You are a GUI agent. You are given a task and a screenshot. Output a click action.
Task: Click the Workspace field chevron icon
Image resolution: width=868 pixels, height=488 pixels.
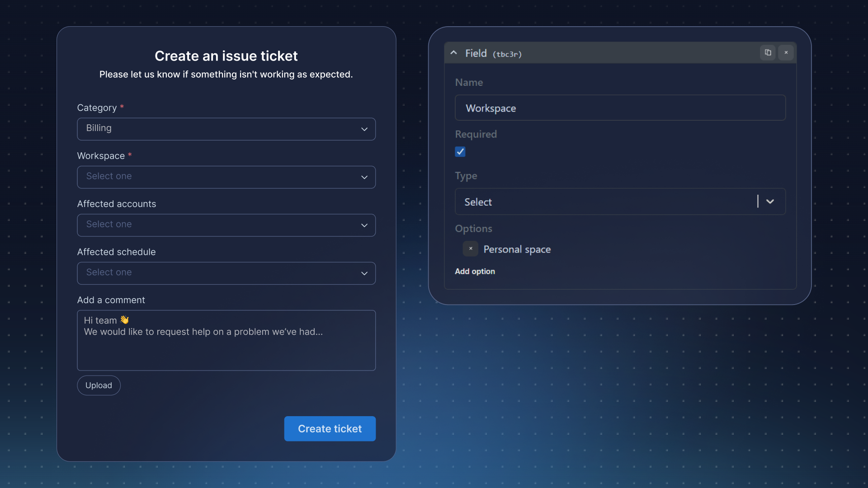coord(364,177)
